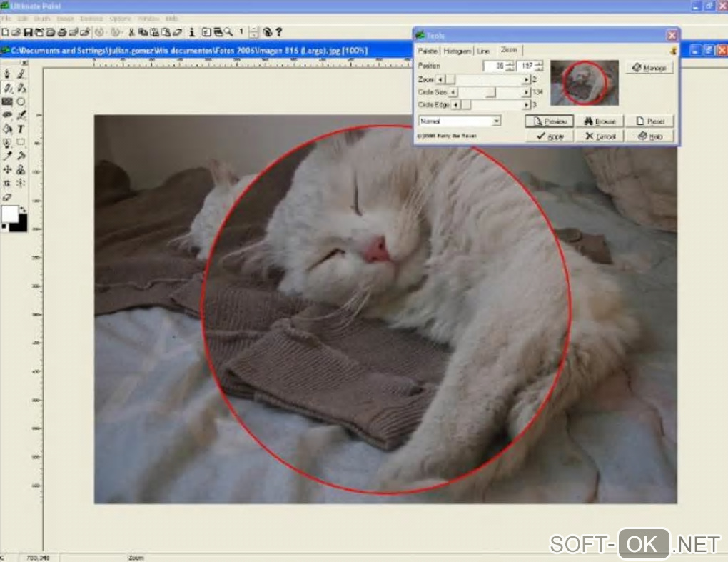Image resolution: width=728 pixels, height=562 pixels.
Task: Click the white foreground color swatch
Action: pyautogui.click(x=10, y=216)
